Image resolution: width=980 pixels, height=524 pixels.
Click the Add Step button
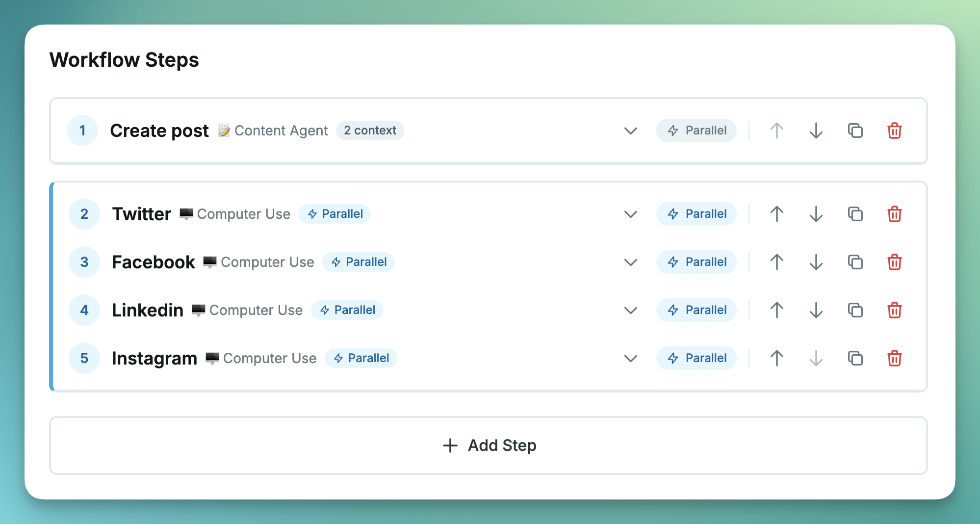489,445
